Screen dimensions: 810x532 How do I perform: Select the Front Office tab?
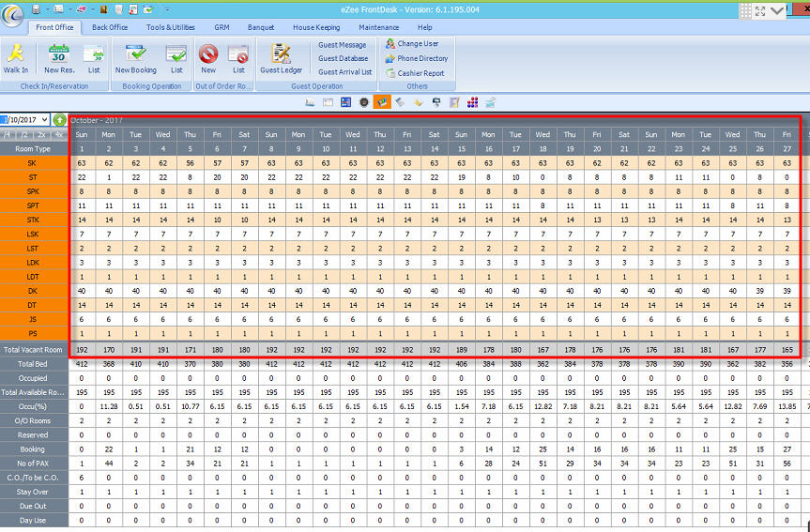[54, 27]
